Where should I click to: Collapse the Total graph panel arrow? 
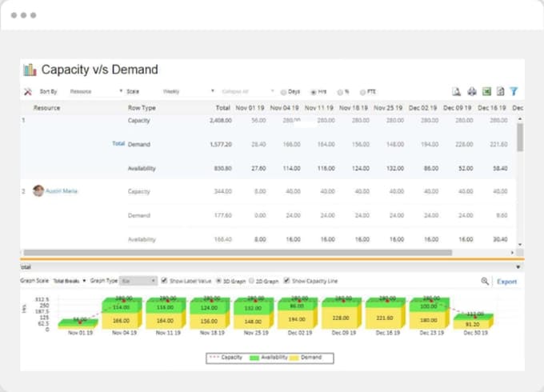(x=518, y=266)
